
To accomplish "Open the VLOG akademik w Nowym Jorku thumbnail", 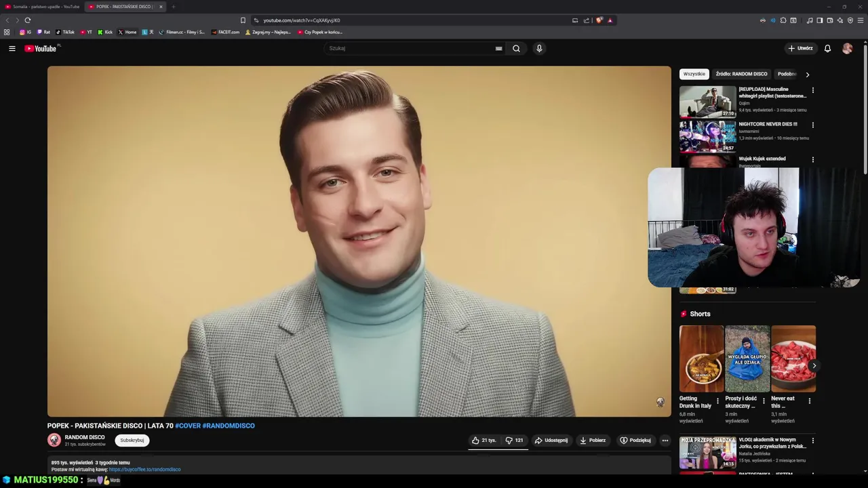I will 707,452.
